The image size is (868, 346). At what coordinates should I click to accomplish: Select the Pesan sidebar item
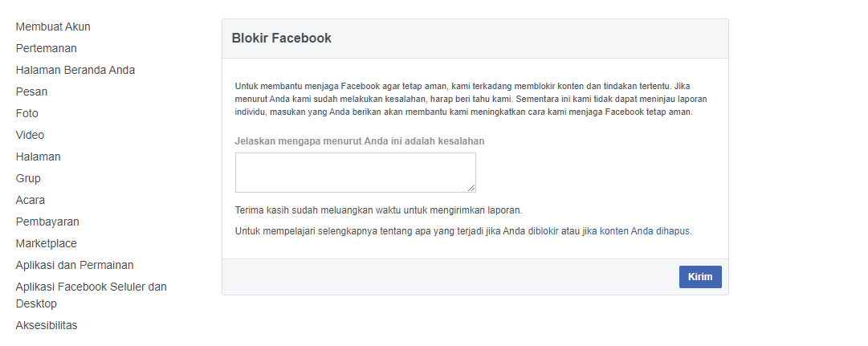31,92
